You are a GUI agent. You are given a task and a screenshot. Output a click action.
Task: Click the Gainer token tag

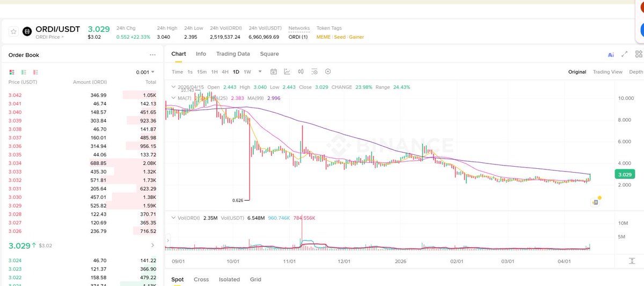click(x=357, y=37)
